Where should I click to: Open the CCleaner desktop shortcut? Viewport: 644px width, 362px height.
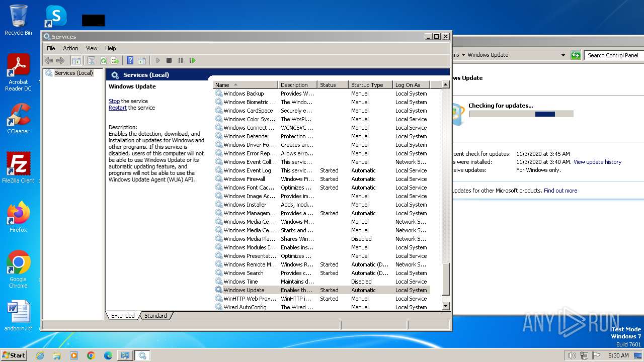(x=18, y=118)
